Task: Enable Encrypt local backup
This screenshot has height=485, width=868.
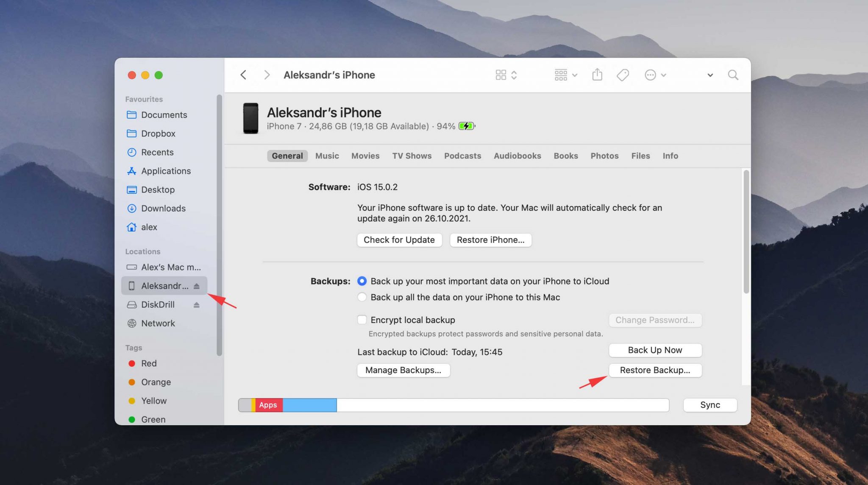Action: pos(362,320)
